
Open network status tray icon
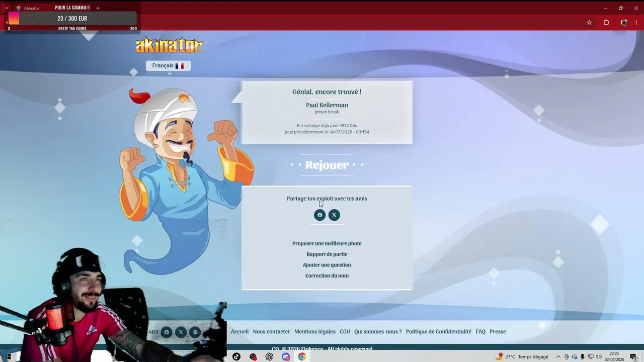point(591,357)
